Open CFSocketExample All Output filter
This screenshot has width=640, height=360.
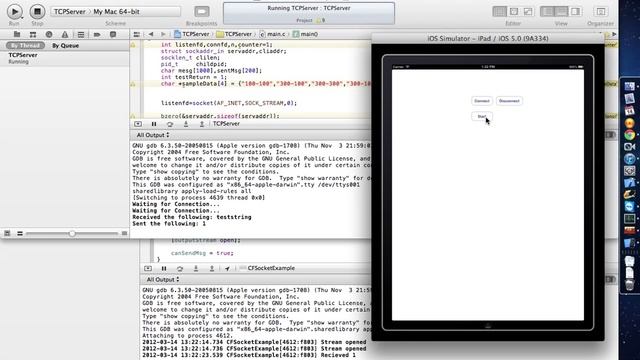162,280
